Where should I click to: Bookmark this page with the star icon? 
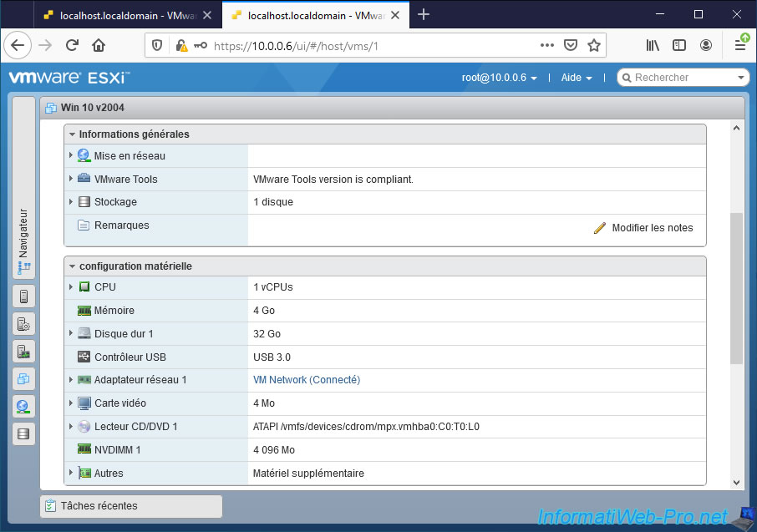[x=594, y=46]
